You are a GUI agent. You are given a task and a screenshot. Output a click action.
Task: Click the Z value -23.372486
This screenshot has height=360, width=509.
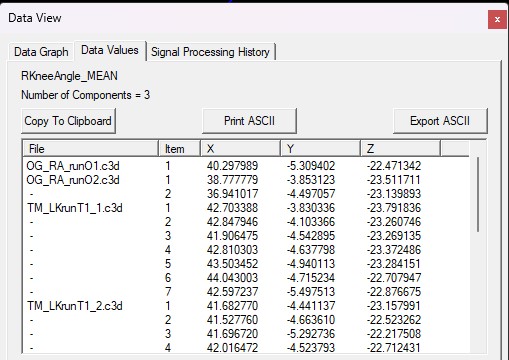pos(394,250)
